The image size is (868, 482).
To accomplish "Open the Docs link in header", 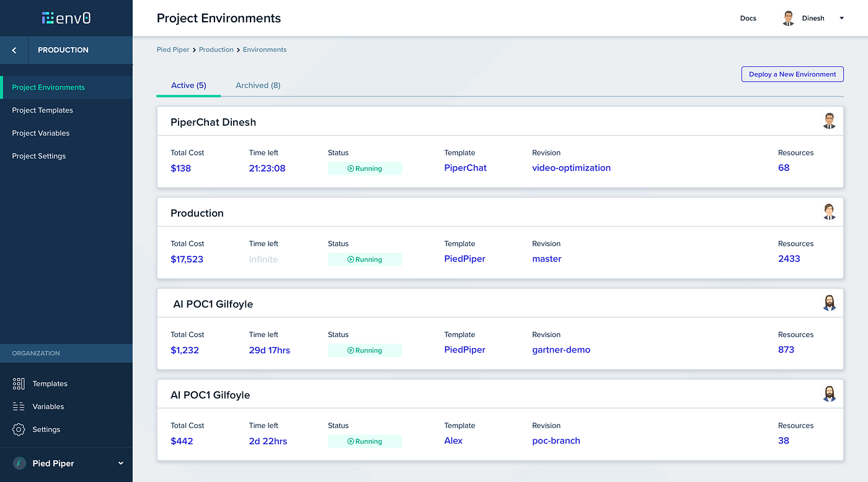I will pos(748,18).
